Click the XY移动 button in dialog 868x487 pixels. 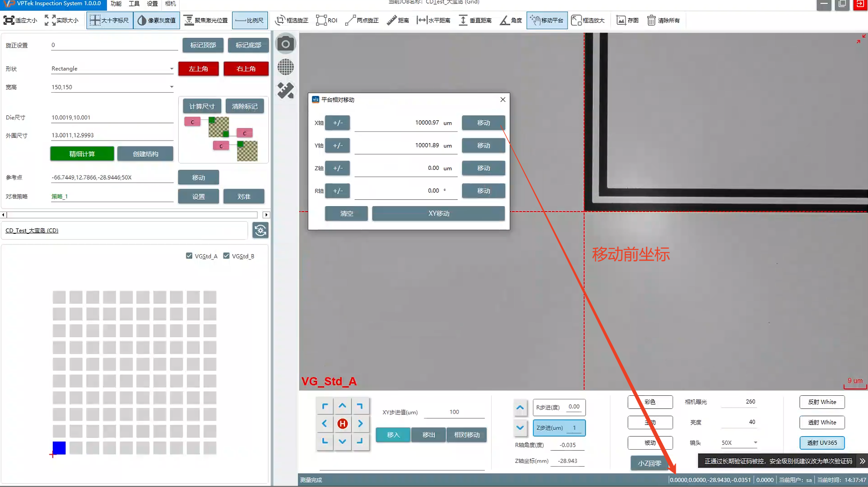(x=438, y=213)
